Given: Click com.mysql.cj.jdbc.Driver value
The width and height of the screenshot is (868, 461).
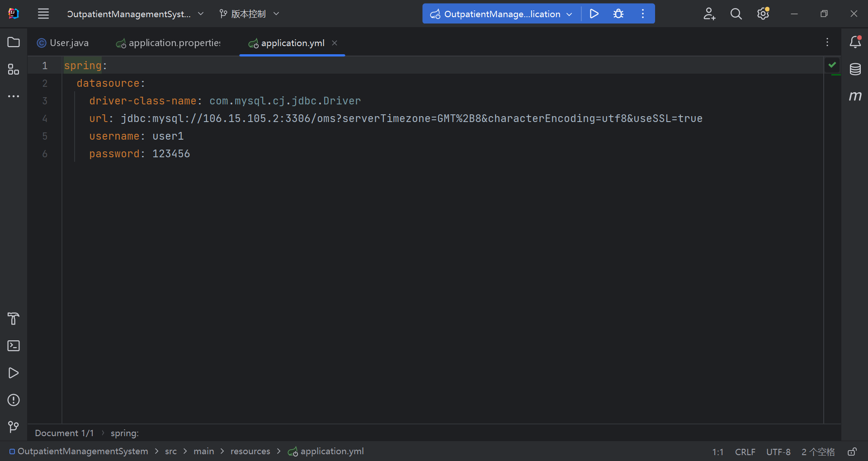Looking at the screenshot, I should pos(285,101).
